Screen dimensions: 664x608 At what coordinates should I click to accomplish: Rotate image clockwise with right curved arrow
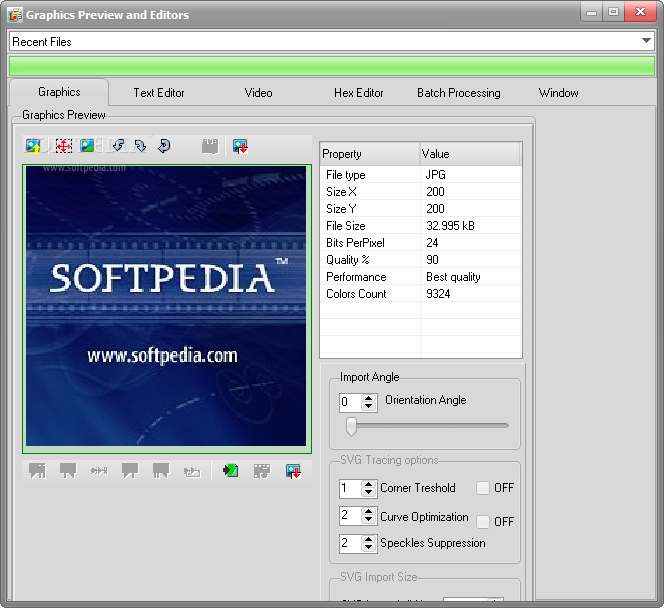tap(140, 146)
